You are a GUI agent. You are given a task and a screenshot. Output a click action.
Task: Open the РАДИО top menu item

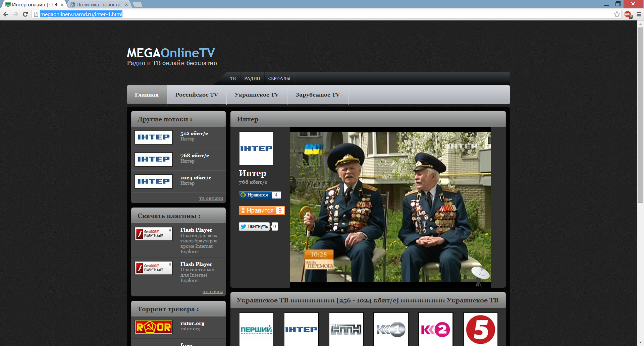pos(252,78)
